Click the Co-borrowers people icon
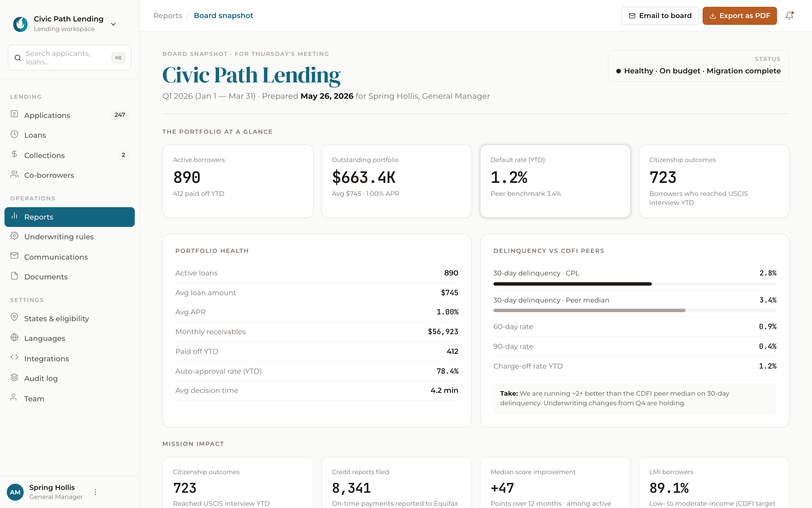The height and width of the screenshot is (508, 812). click(x=14, y=174)
